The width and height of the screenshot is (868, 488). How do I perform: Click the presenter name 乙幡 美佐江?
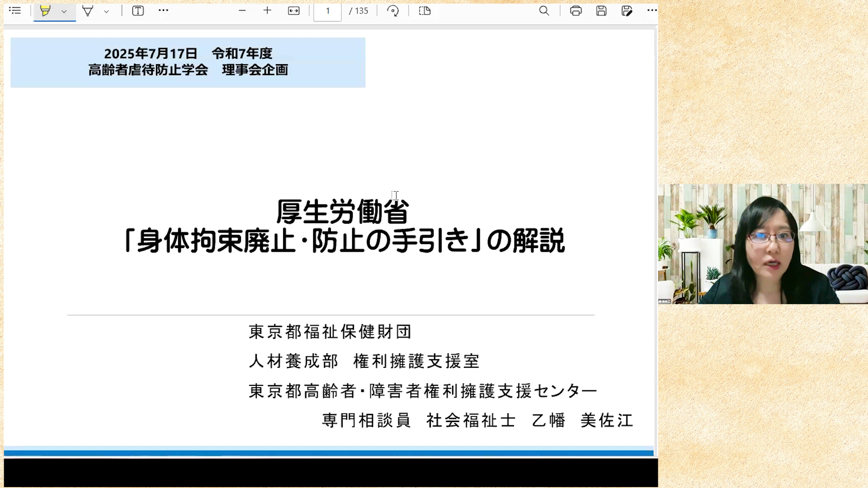click(x=582, y=420)
